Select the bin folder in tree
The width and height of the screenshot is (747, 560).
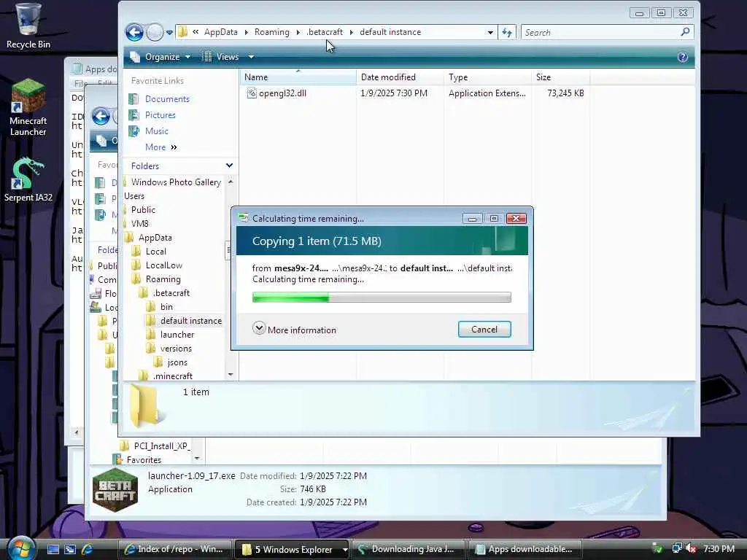pyautogui.click(x=166, y=307)
